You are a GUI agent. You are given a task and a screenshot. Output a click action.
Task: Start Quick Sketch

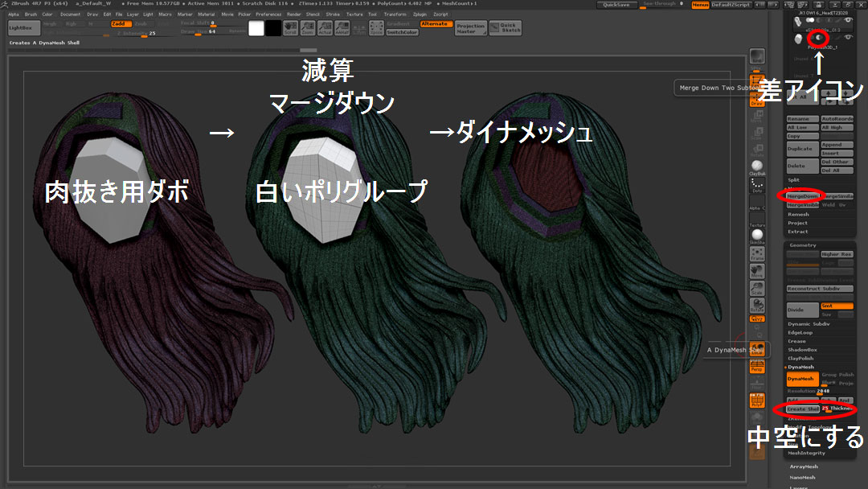pyautogui.click(x=506, y=28)
